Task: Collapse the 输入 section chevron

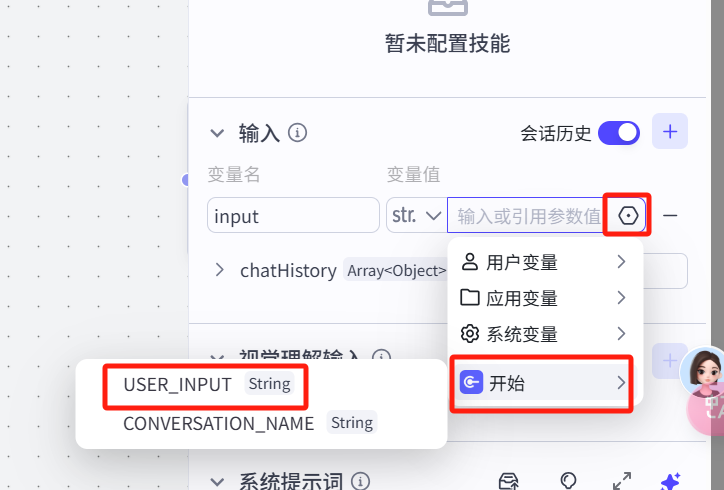Action: (x=217, y=133)
